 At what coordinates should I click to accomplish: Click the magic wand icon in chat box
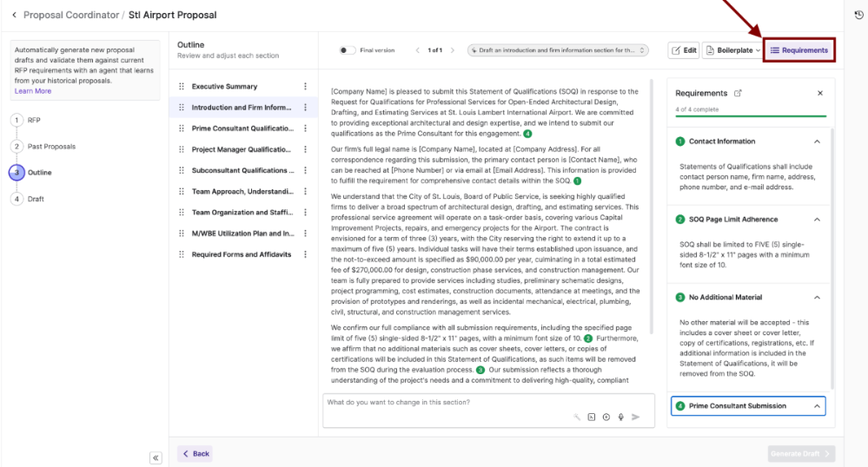coord(577,418)
